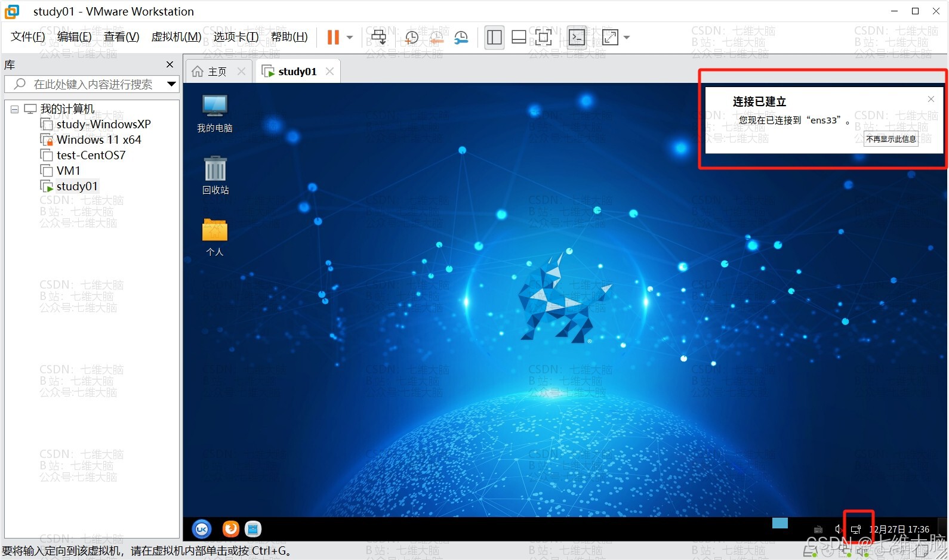Select study-WindowsXP in the library
This screenshot has height=560, width=949.
103,124
